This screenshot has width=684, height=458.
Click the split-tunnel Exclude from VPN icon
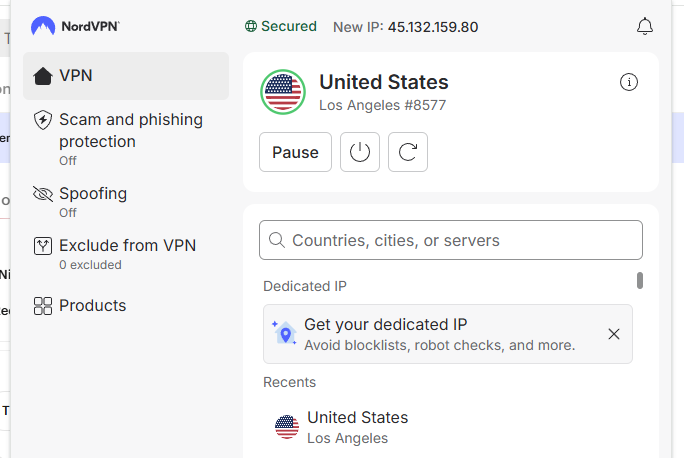[x=43, y=246]
